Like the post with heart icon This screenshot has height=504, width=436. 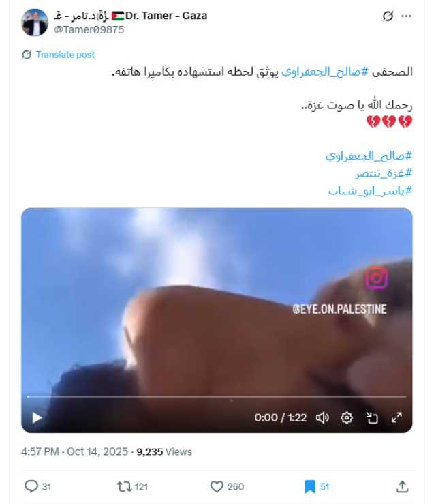coord(217,486)
